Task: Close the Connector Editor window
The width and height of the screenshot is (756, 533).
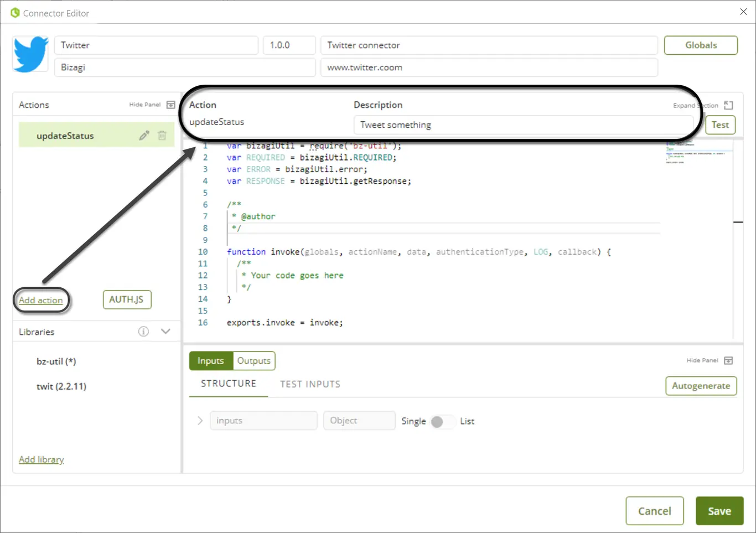Action: pyautogui.click(x=743, y=12)
